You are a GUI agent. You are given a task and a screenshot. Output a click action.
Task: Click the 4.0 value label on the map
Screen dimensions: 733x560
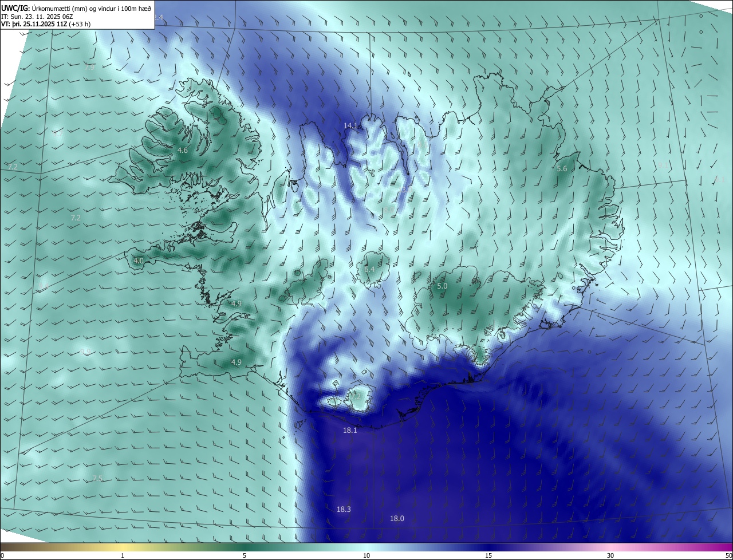point(139,261)
